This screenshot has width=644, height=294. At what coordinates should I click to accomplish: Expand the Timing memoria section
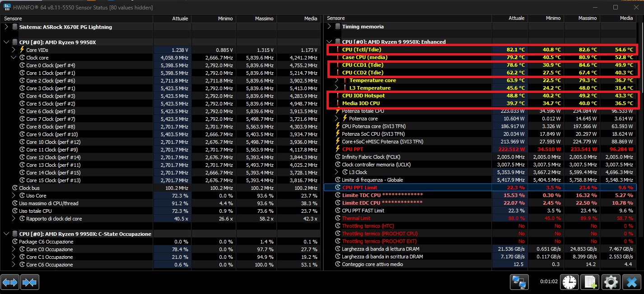(329, 27)
